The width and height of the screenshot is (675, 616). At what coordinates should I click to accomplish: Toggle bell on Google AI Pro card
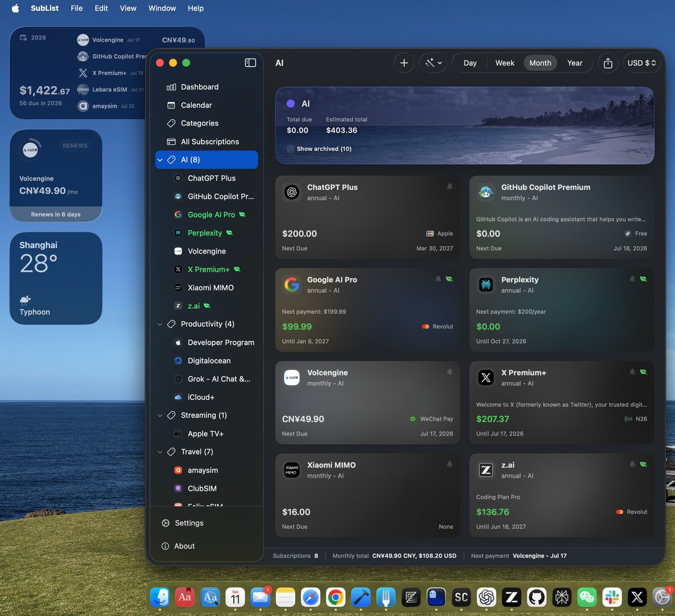pyautogui.click(x=438, y=279)
